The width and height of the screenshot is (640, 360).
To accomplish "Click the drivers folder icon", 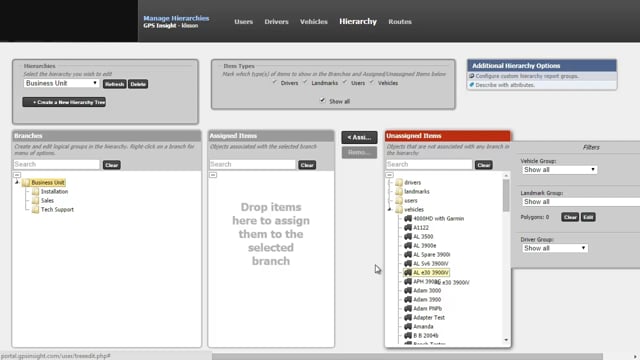I will tap(399, 182).
